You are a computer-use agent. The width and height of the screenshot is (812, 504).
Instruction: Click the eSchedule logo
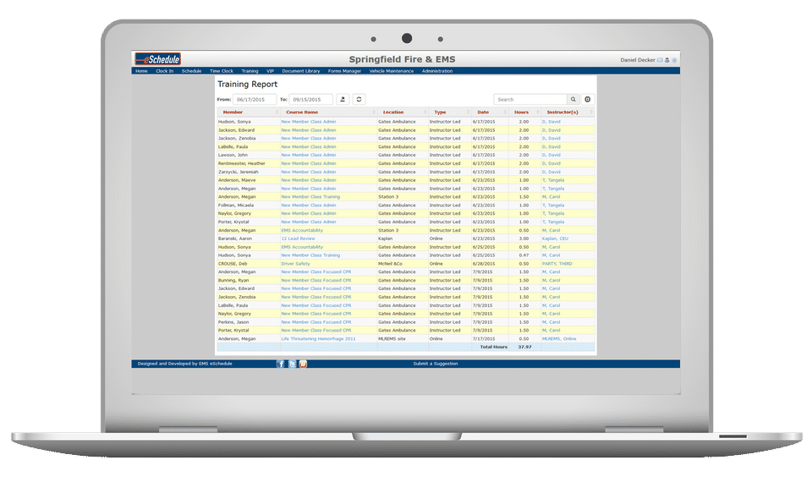pos(158,59)
